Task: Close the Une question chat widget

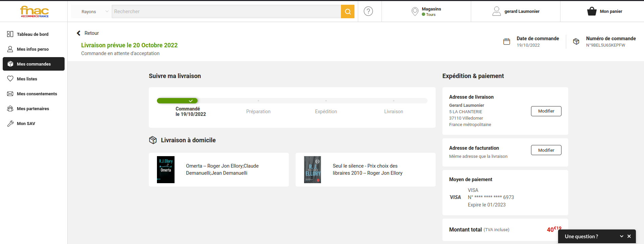Action: (x=629, y=236)
